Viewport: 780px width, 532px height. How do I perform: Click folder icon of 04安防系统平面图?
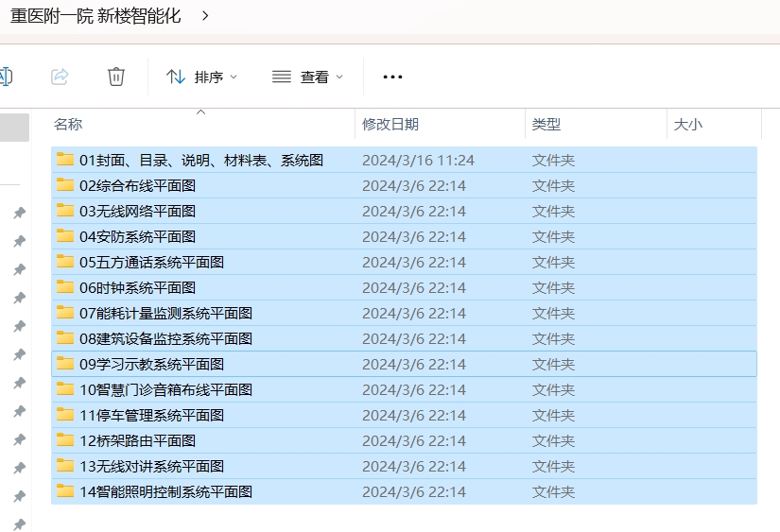click(65, 236)
